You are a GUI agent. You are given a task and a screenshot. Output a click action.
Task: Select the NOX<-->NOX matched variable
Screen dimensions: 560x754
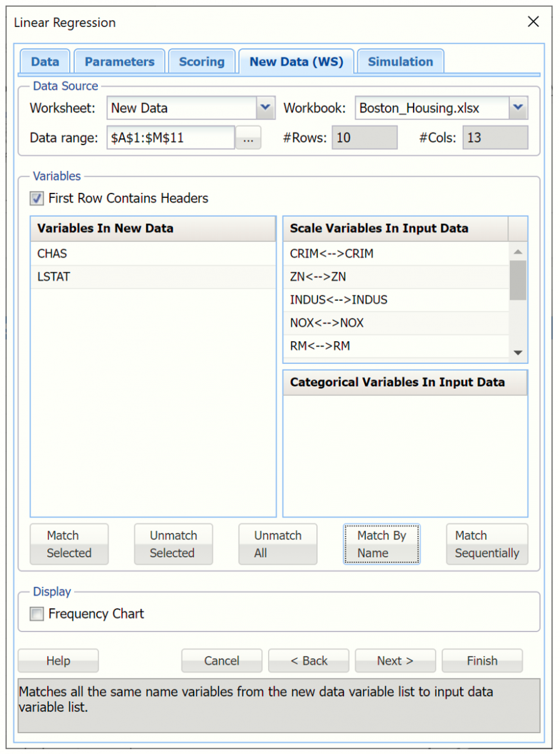click(396, 323)
